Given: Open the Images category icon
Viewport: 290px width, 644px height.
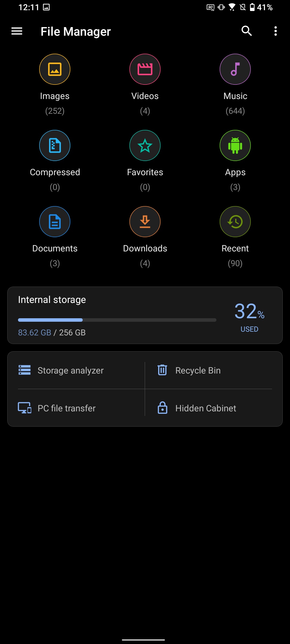Looking at the screenshot, I should click(55, 69).
